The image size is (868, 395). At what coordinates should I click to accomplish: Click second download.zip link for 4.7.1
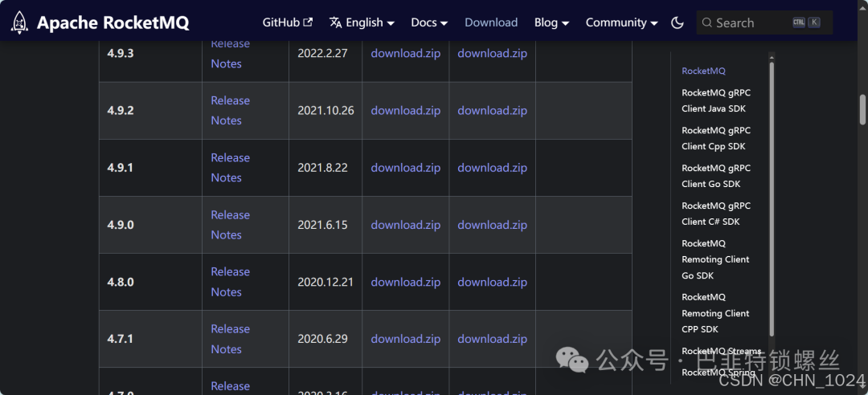(x=492, y=339)
